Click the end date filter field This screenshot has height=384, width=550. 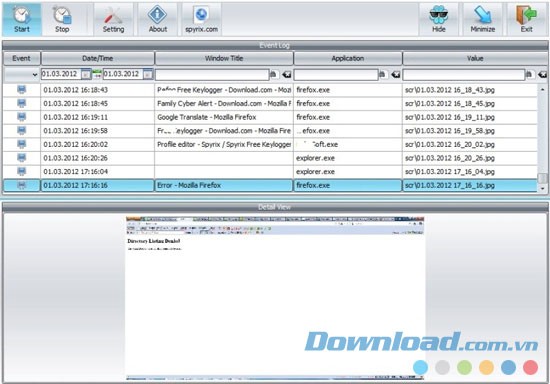[x=123, y=74]
